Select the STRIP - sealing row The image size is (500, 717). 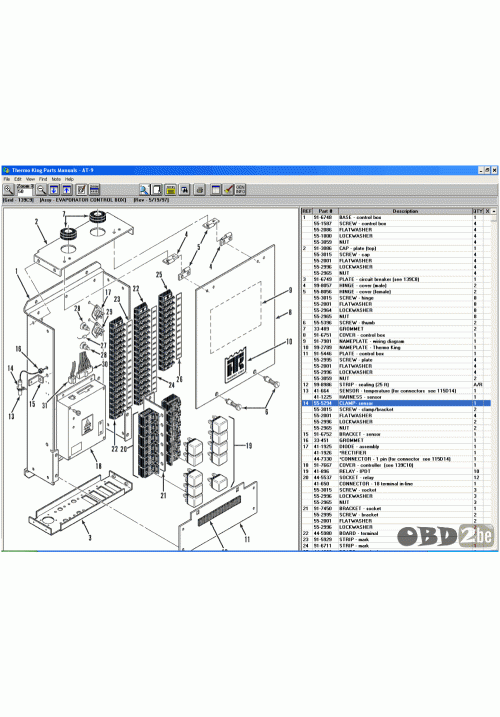coord(396,385)
